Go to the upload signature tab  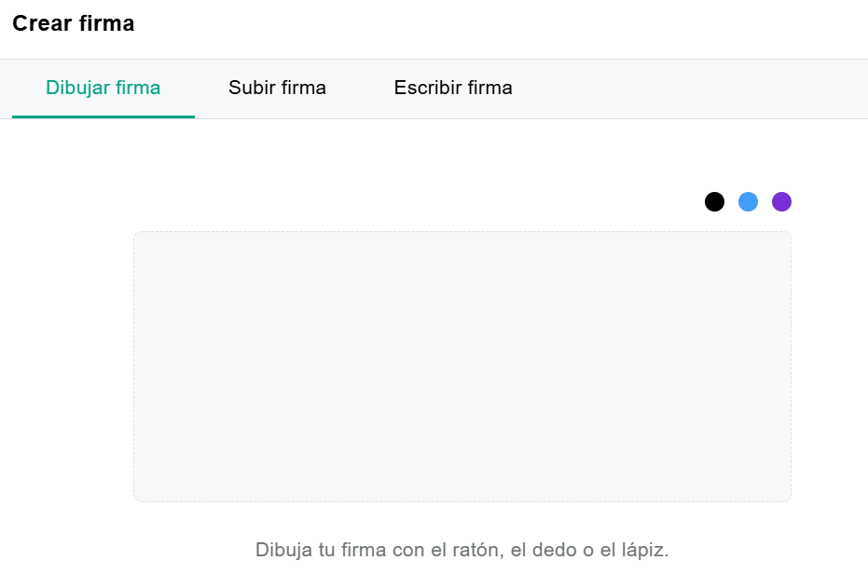[x=277, y=89]
